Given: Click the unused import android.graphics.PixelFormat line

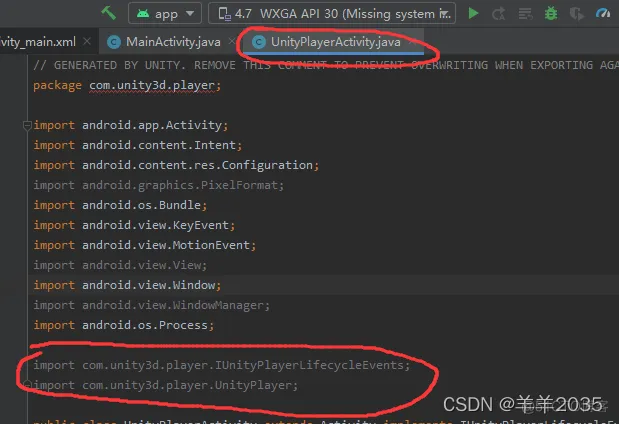Looking at the screenshot, I should coord(158,185).
